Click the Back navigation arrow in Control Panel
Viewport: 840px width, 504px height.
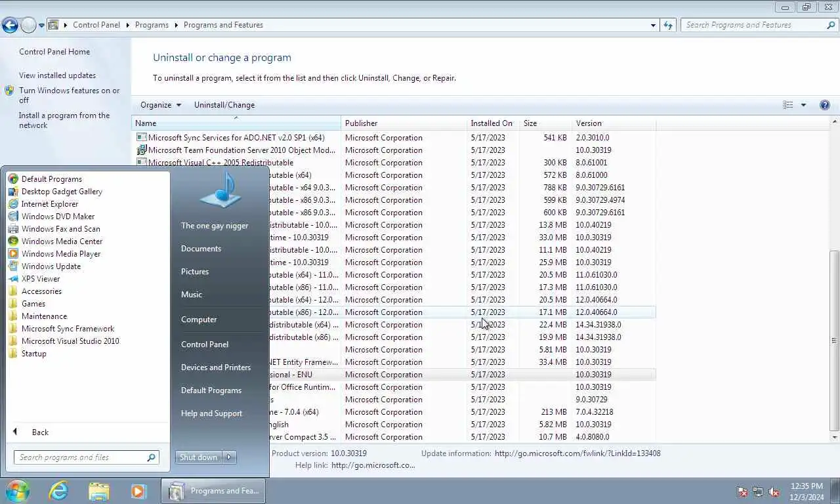coord(10,26)
